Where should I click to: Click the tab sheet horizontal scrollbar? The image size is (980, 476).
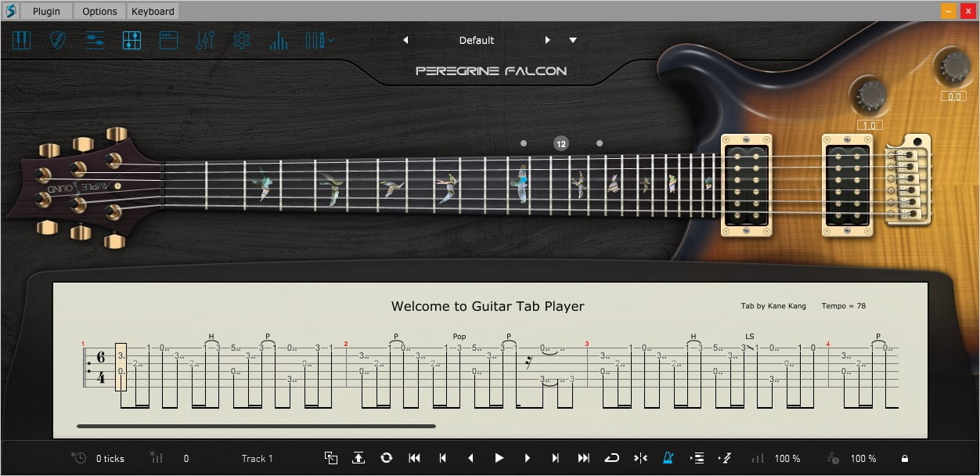(256, 427)
